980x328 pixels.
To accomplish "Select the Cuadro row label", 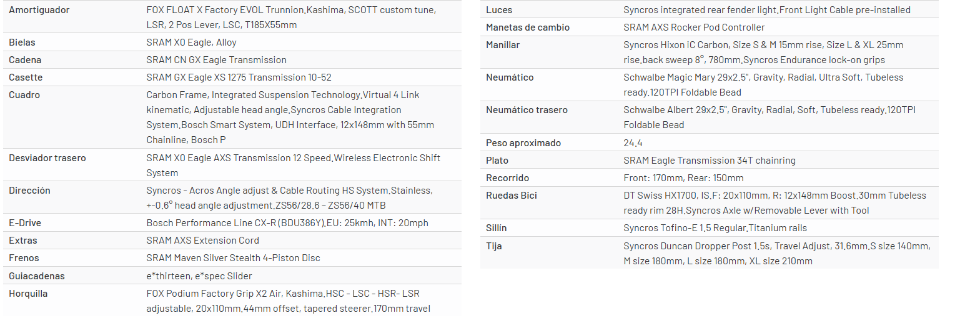I will [24, 95].
